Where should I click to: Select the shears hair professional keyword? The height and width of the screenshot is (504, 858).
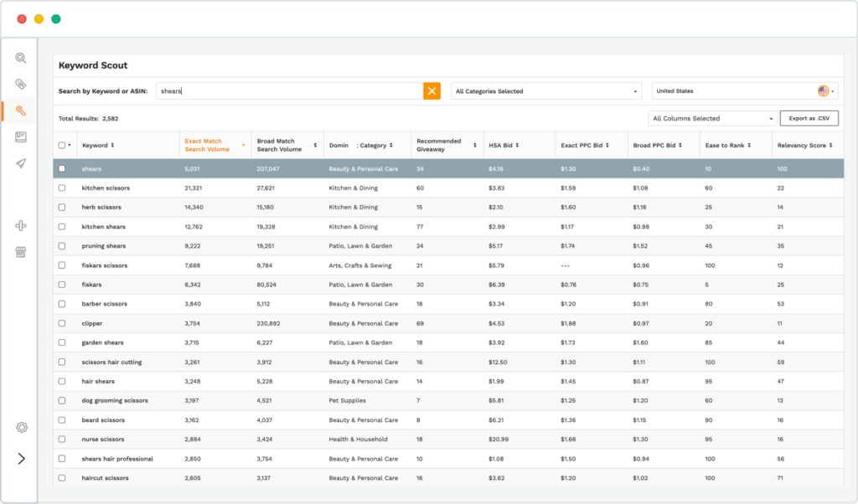pos(117,459)
